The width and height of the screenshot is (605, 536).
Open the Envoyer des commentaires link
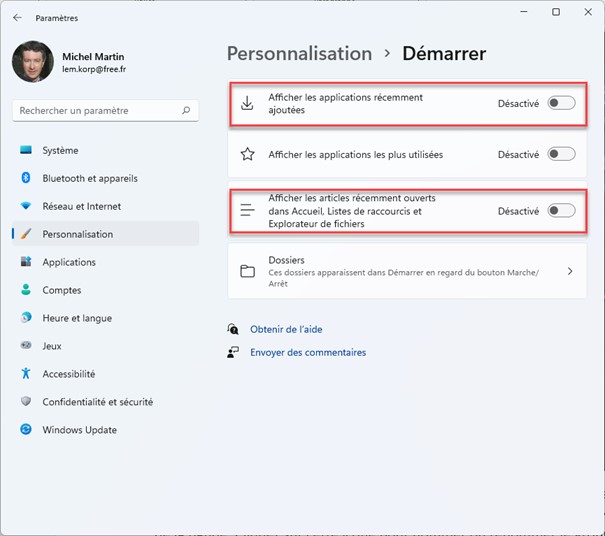(x=308, y=352)
